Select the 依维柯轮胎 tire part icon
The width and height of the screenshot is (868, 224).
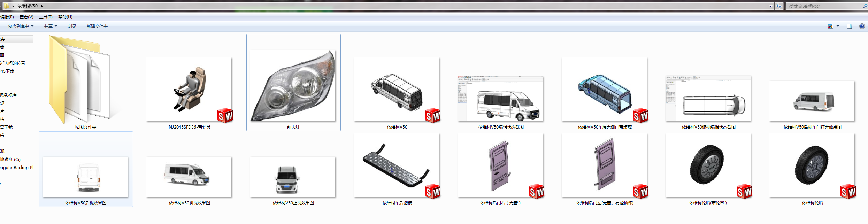812,165
